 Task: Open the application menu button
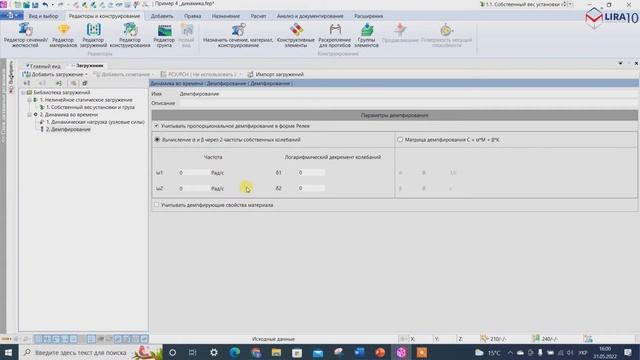point(11,16)
